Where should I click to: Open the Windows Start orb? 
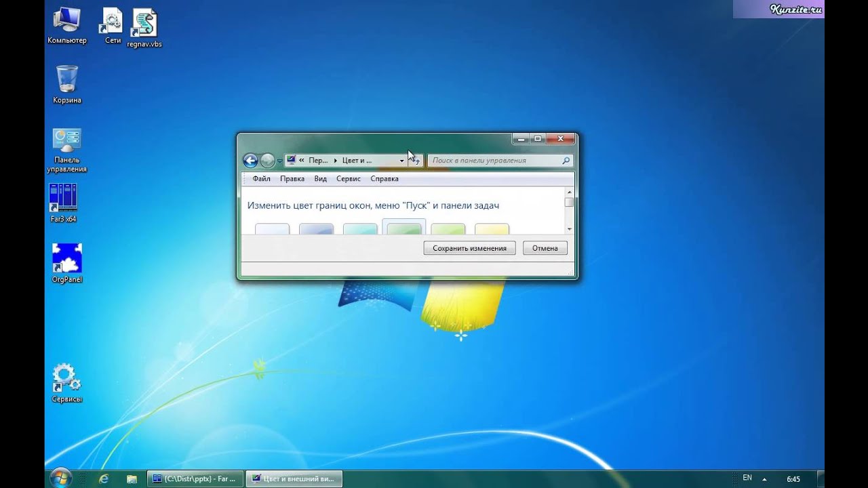tap(60, 478)
